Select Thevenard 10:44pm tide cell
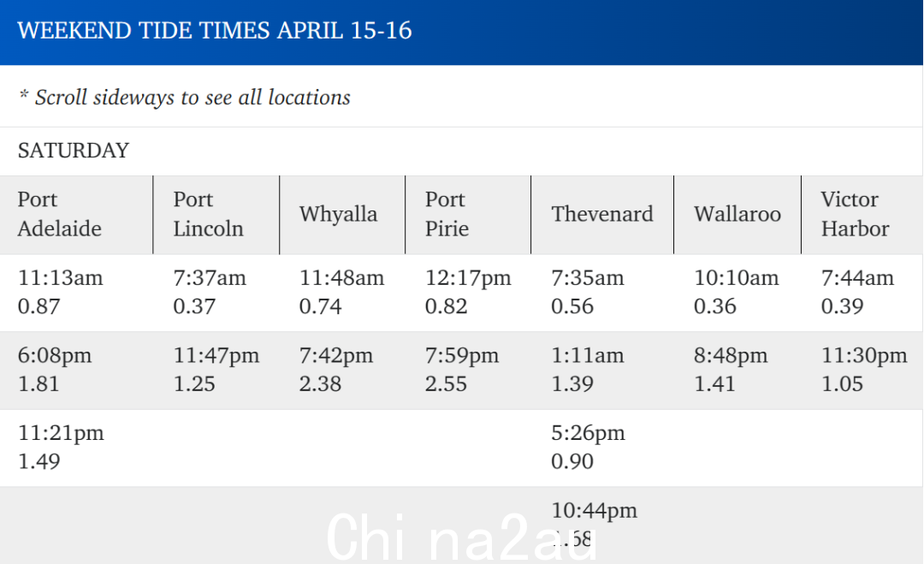924x564 pixels. [x=602, y=525]
